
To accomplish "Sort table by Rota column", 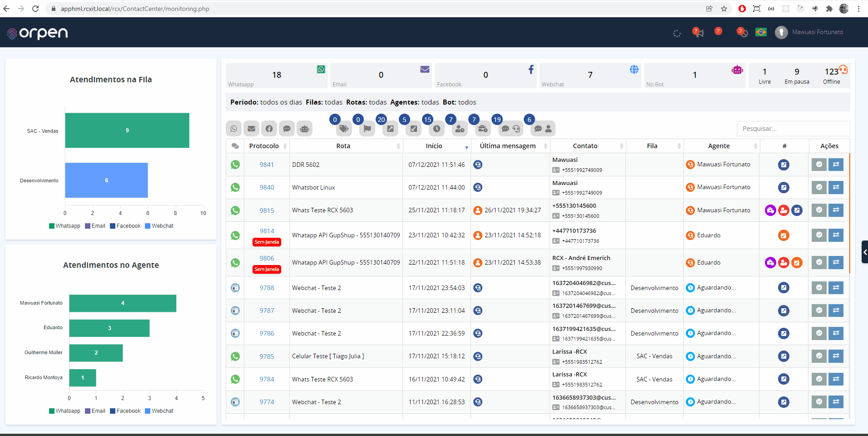I will pyautogui.click(x=346, y=146).
